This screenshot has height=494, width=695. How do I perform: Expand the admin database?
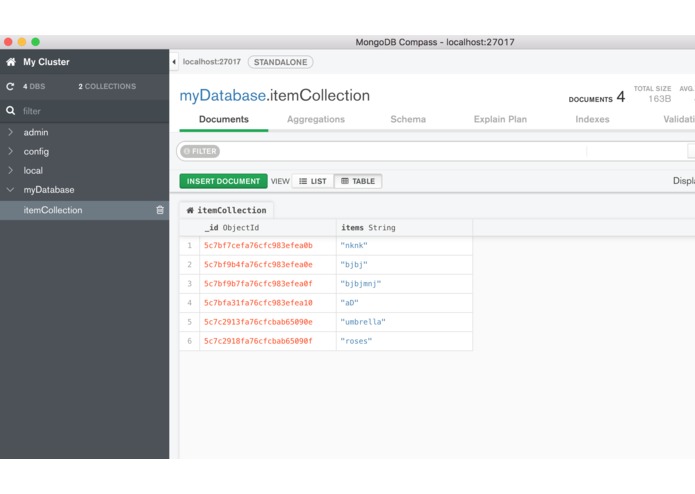coord(10,132)
